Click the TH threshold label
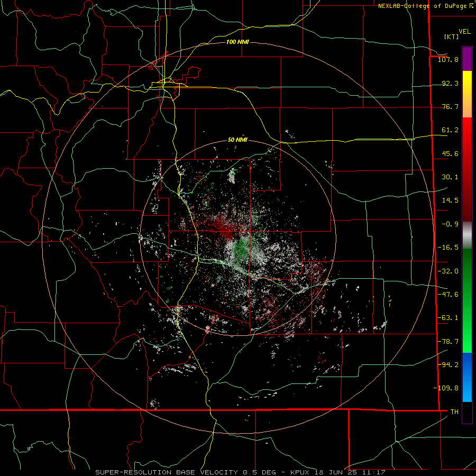This screenshot has width=476, height=476. coord(454,411)
